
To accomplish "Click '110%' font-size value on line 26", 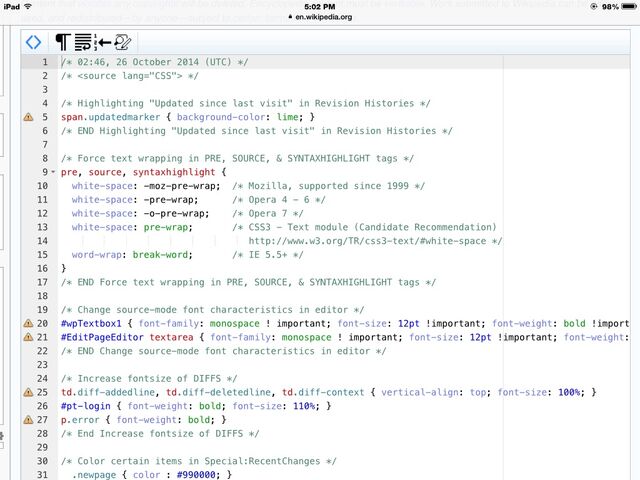I will (x=304, y=407).
